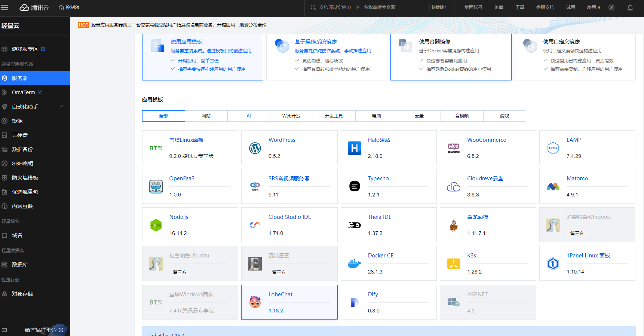Click the Theia IDE icon
Viewport: 644px width, 336px height.
(355, 225)
